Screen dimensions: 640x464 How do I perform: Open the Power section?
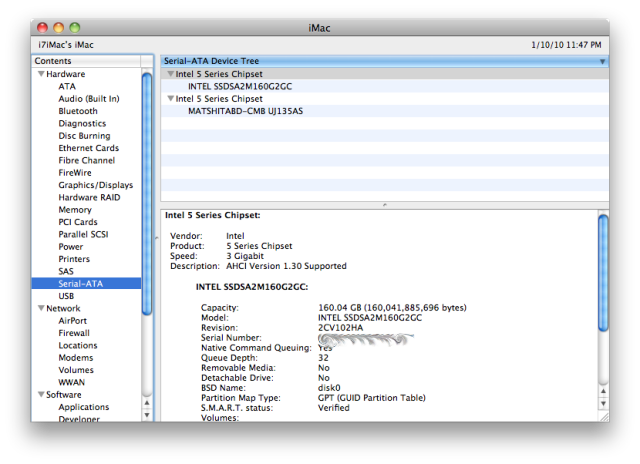(x=70, y=247)
